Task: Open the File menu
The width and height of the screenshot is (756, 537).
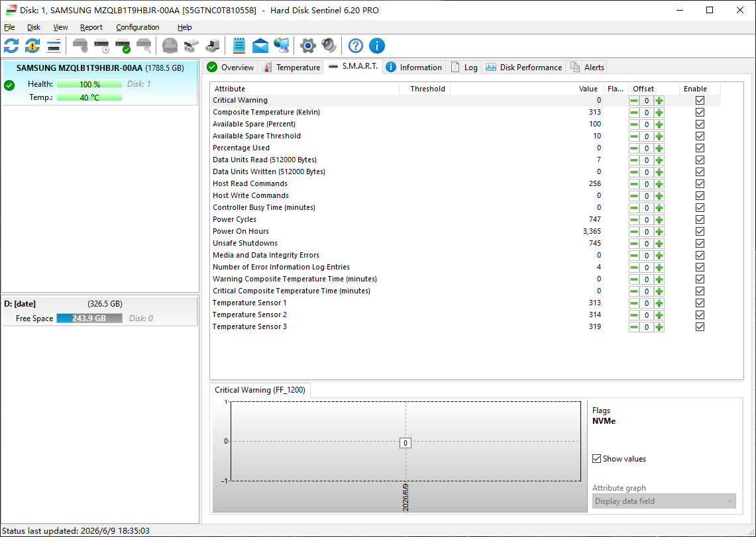Action: click(x=9, y=27)
